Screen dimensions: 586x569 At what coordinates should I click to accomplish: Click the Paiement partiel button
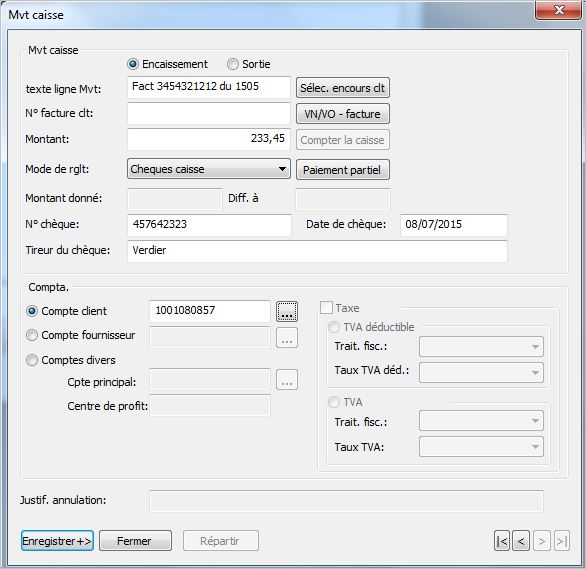[x=343, y=170]
